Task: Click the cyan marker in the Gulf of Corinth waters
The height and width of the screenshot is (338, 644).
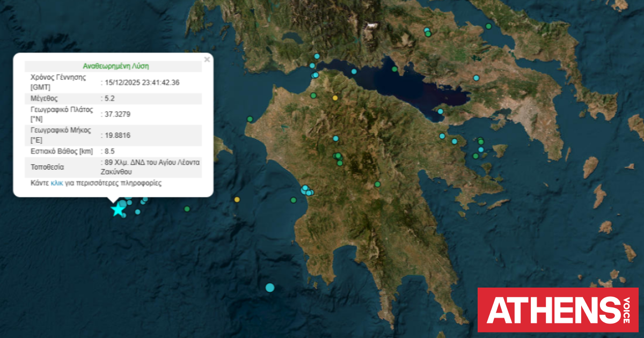Action: click(354, 71)
